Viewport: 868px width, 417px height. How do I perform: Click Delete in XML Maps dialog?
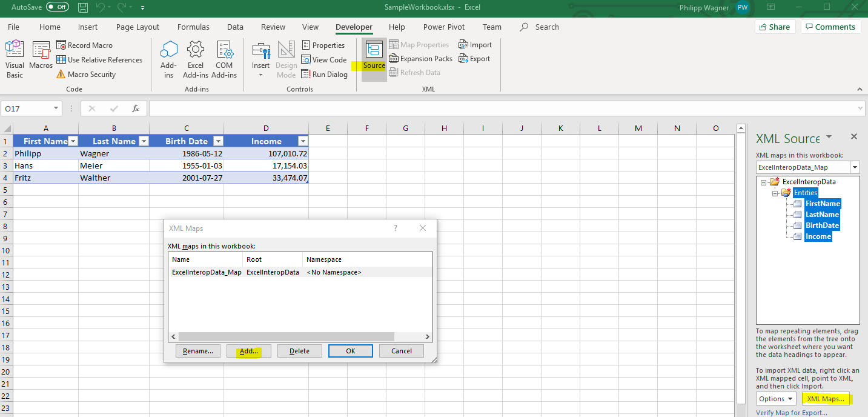(x=300, y=351)
